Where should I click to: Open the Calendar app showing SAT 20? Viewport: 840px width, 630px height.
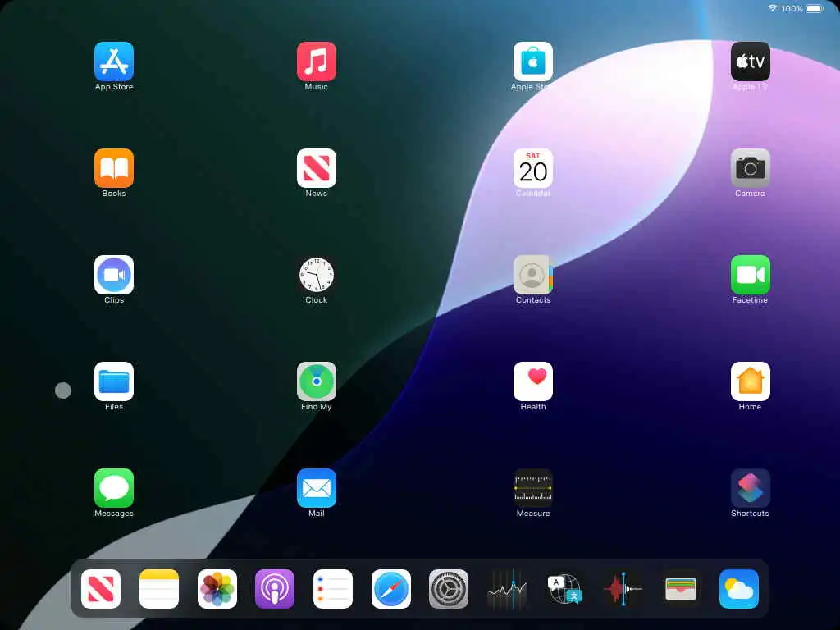click(532, 167)
